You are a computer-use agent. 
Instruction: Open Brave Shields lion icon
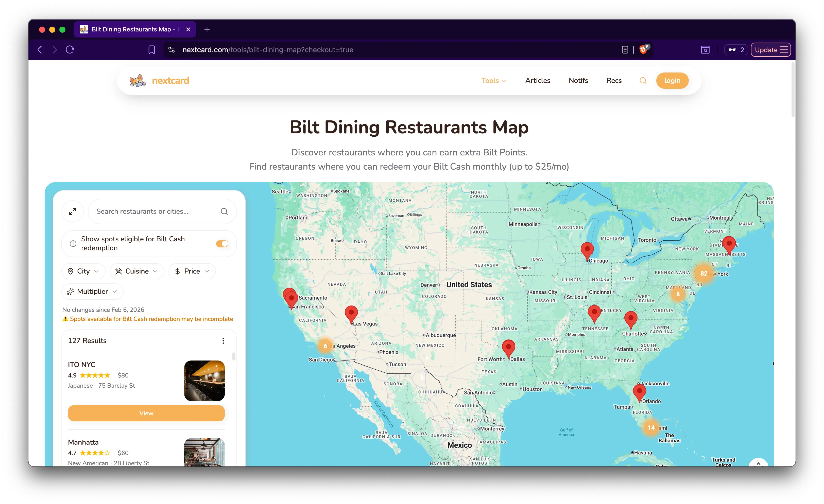[643, 50]
